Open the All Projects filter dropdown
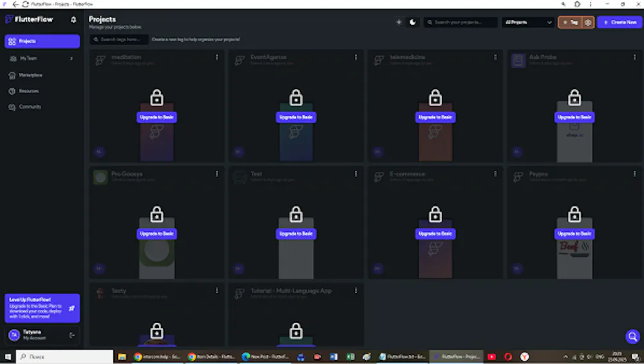 (x=528, y=22)
